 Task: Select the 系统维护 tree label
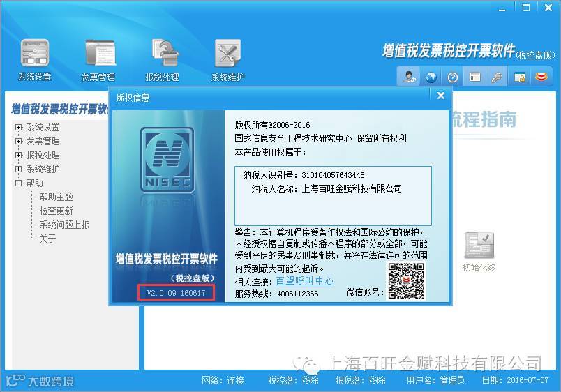[43, 169]
